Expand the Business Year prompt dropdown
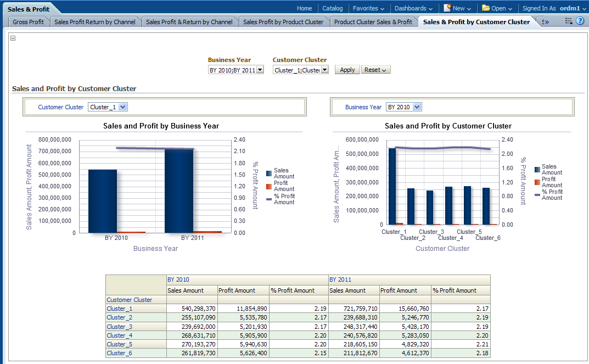 coord(260,70)
